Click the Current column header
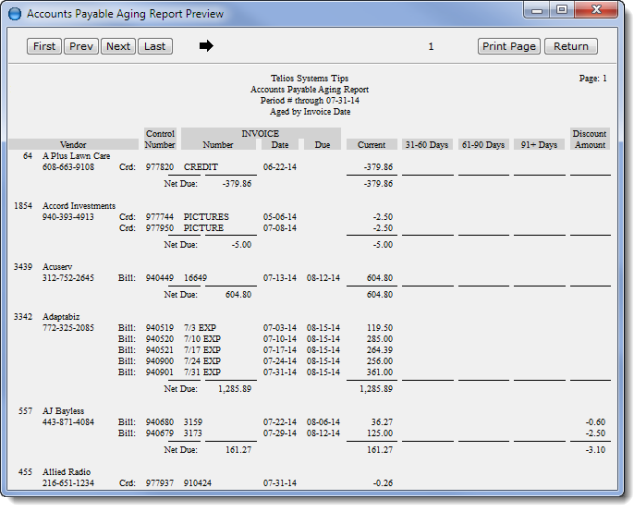Image resolution: width=640 pixels, height=512 pixels. click(372, 145)
